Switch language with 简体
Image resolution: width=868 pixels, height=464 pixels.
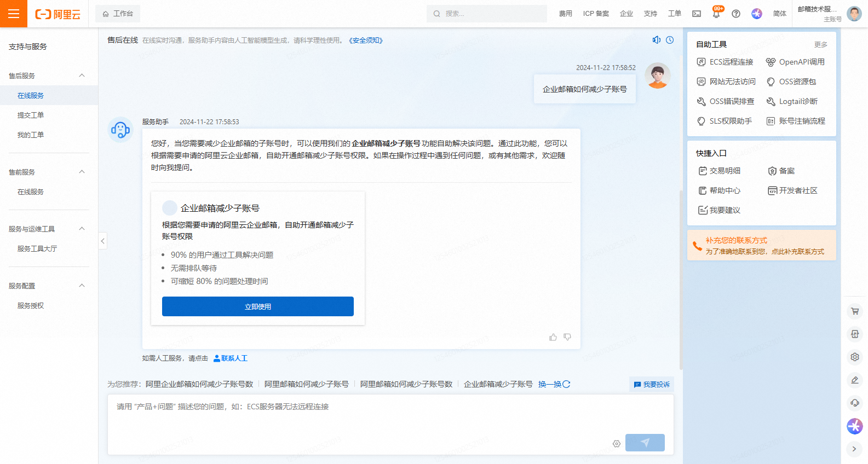click(780, 14)
